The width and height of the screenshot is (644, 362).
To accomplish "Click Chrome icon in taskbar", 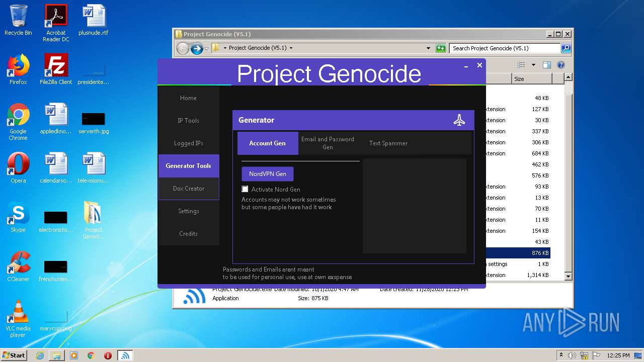I will coord(91,355).
